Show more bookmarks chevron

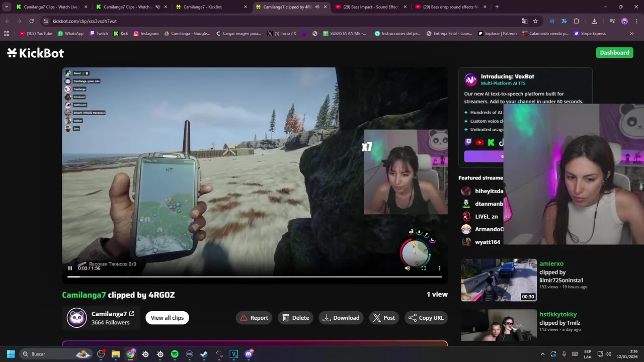[x=632, y=34]
